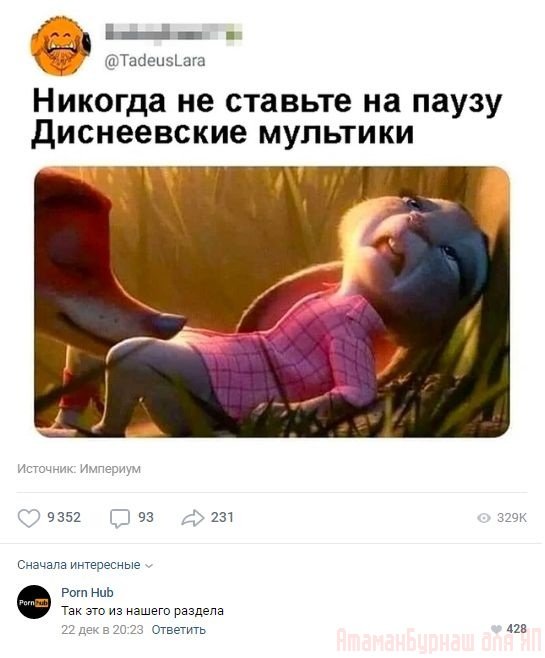Click the blurred author name
The height and width of the screenshot is (658, 545).
[173, 32]
